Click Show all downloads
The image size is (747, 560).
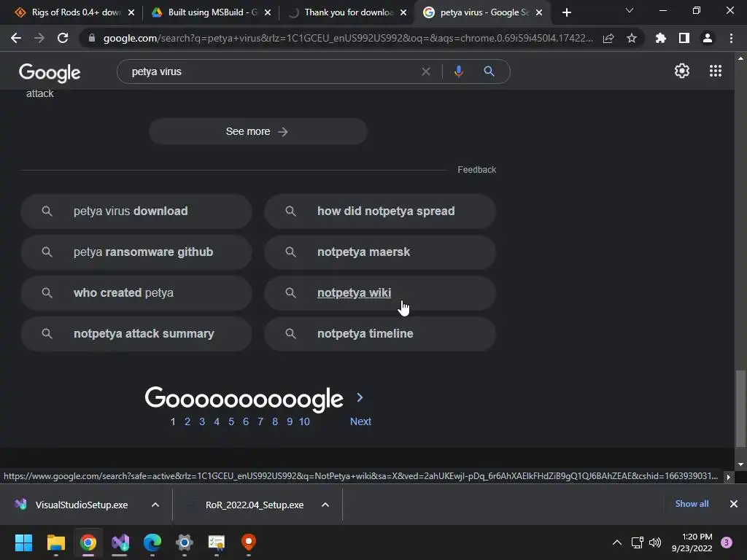[x=692, y=504]
